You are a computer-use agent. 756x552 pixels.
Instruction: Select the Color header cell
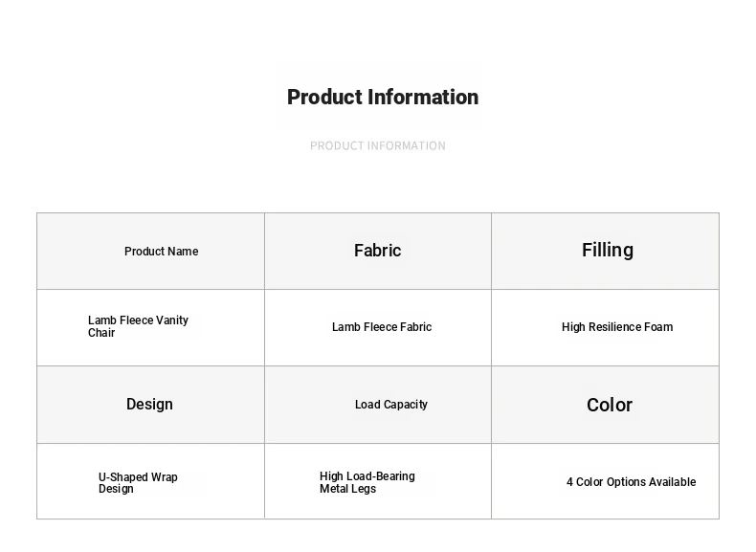click(x=605, y=405)
